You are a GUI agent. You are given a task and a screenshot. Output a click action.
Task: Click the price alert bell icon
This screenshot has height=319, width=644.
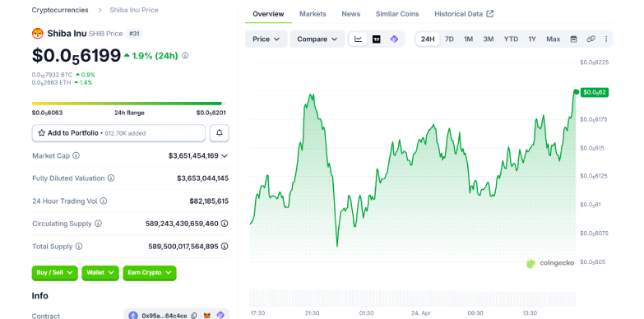[x=220, y=133]
